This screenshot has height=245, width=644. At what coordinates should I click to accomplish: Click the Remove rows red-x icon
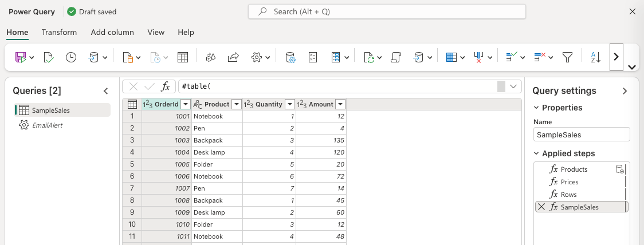(x=539, y=57)
